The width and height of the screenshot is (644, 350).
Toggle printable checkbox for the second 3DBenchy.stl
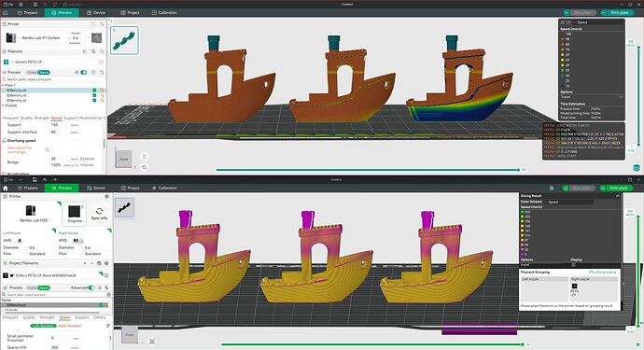(x=94, y=95)
